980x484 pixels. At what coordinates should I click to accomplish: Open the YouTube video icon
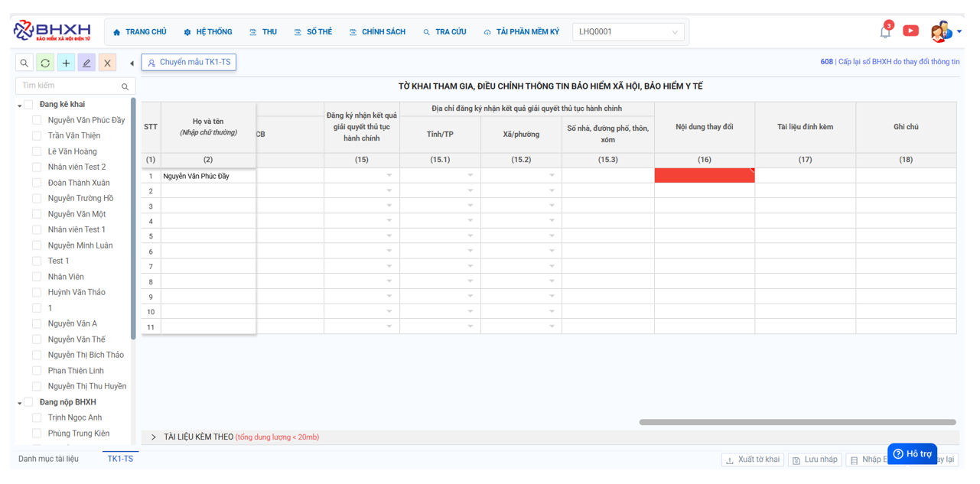910,31
